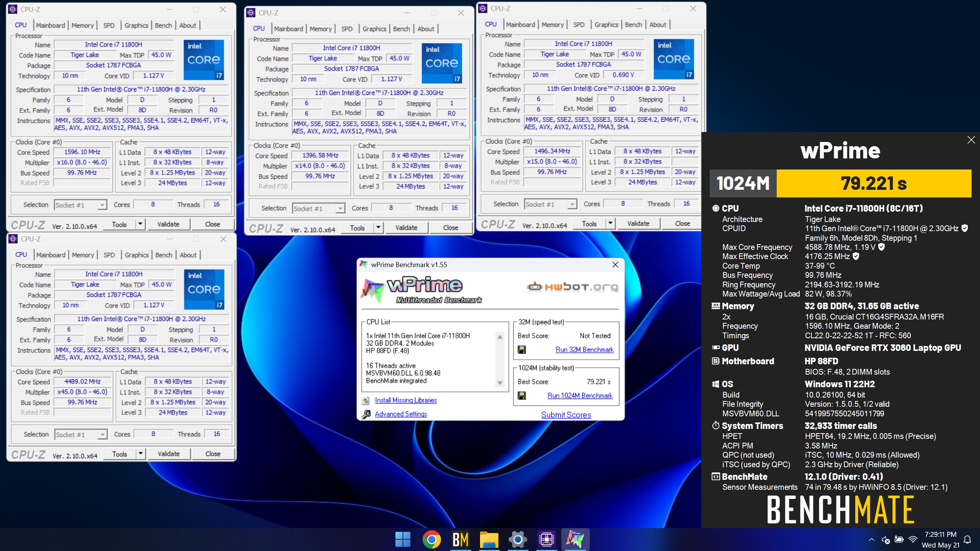The height and width of the screenshot is (551, 980).
Task: Open Socket #1 selection dropdown in the 1496.34 MHz CPU-Z
Action: point(572,204)
